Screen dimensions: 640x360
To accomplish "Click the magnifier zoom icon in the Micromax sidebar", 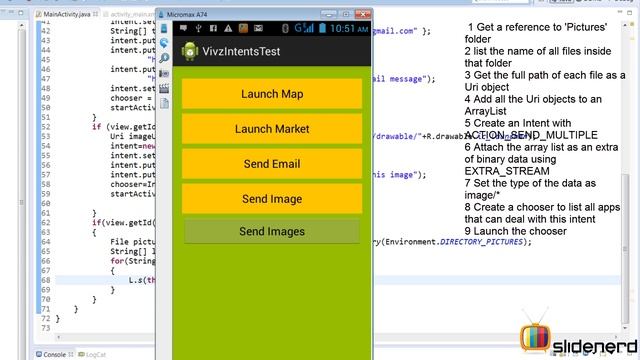I will pyautogui.click(x=164, y=58).
